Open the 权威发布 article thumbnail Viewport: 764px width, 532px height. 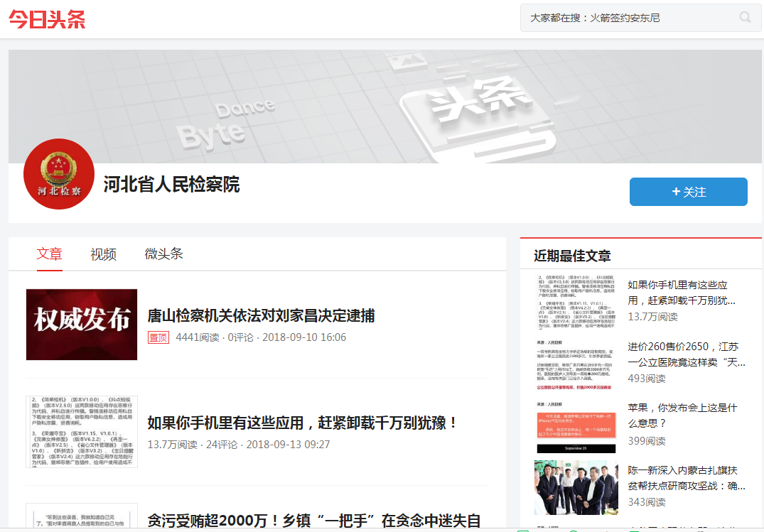point(82,325)
